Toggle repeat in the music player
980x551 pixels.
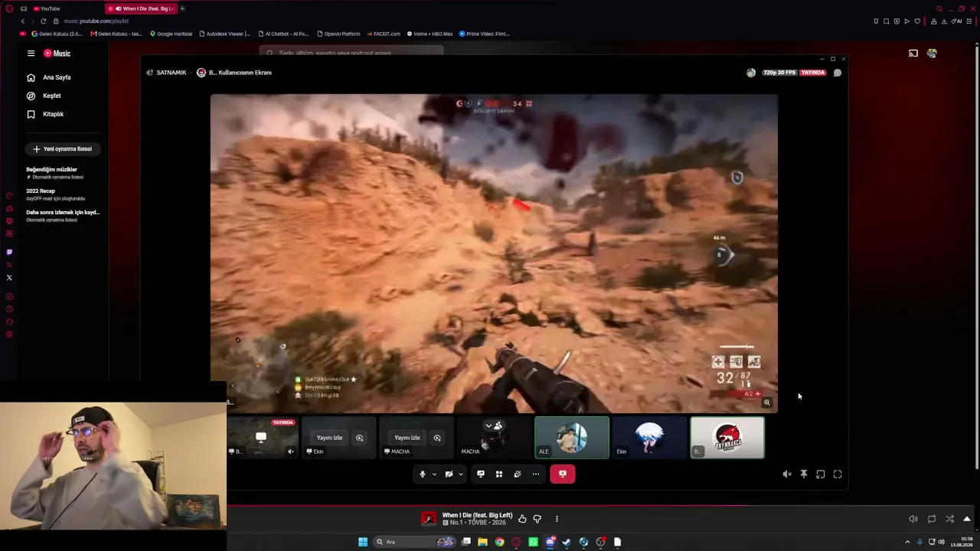pyautogui.click(x=932, y=519)
